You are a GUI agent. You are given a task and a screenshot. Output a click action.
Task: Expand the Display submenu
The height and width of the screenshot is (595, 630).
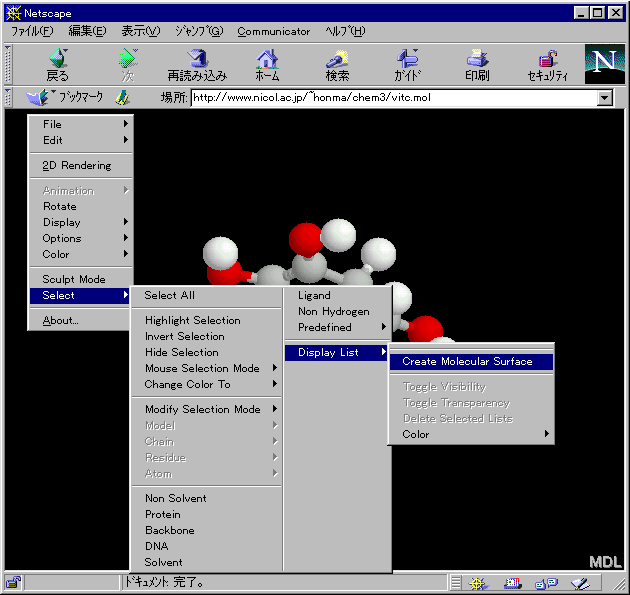81,222
